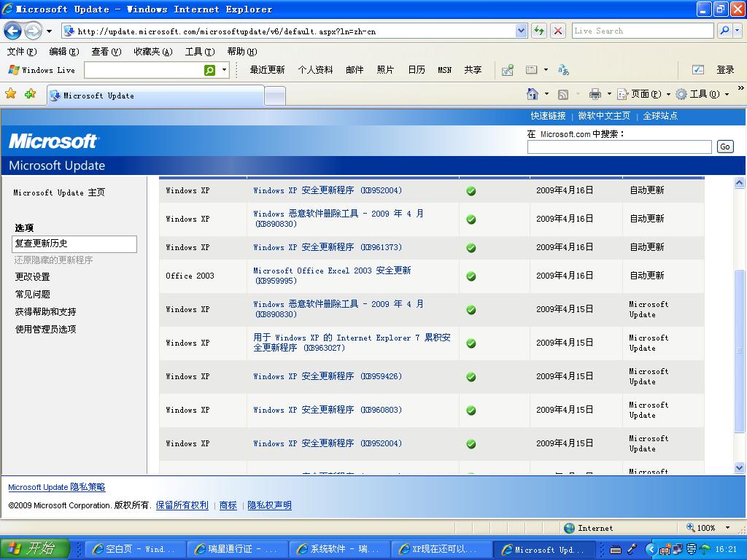Click the Windows Live share/blog icon
Image resolution: width=747 pixels, height=560 pixels.
[x=508, y=70]
